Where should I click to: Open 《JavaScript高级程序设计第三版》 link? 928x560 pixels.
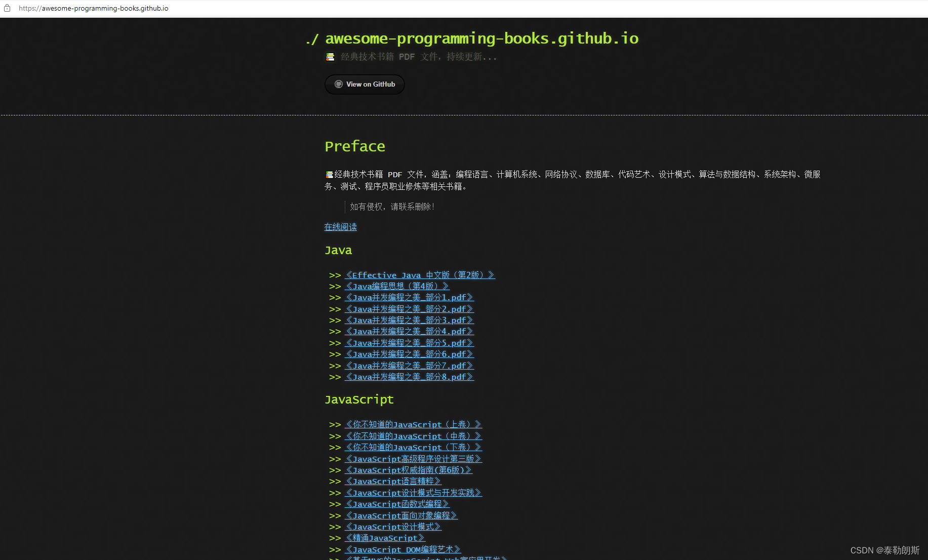pyautogui.click(x=413, y=459)
